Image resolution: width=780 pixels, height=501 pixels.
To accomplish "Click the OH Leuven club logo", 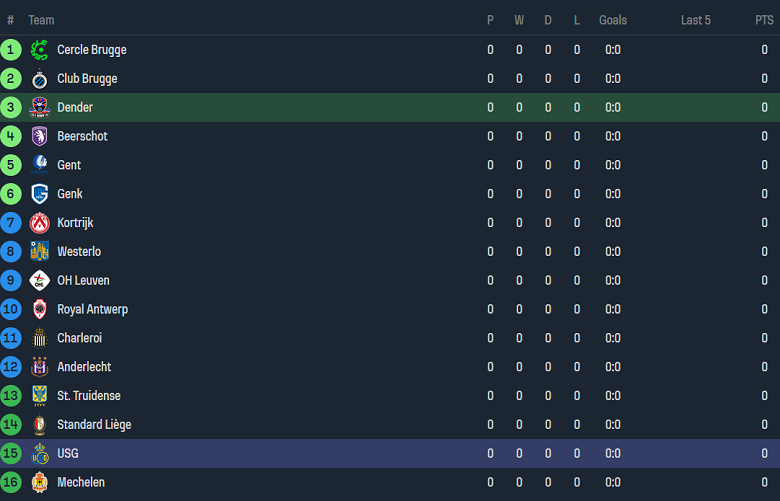I will 40,281.
